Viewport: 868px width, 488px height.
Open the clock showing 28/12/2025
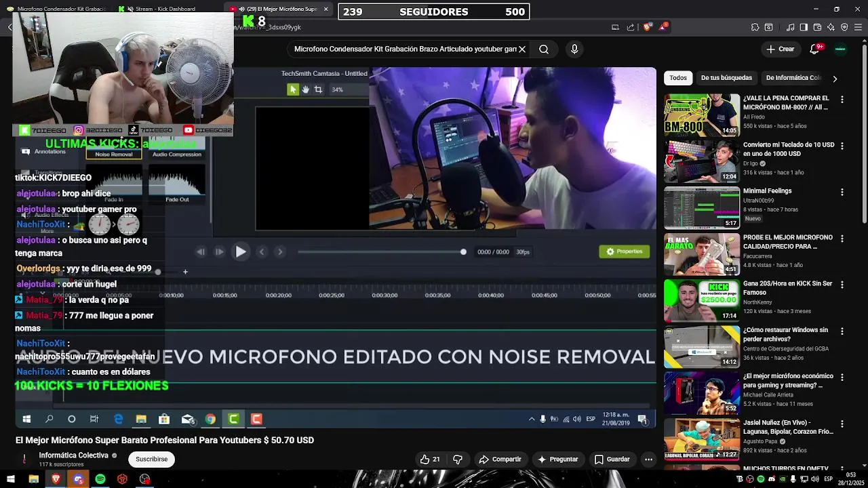click(x=850, y=479)
